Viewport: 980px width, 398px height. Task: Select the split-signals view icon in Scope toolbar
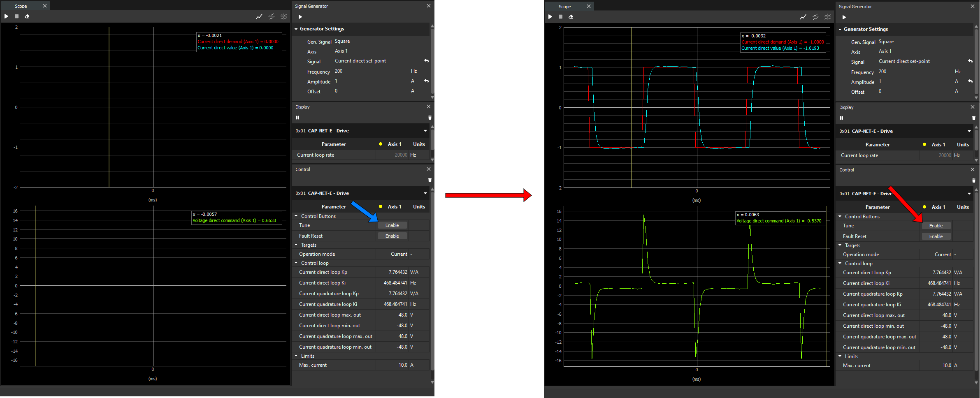tap(272, 16)
